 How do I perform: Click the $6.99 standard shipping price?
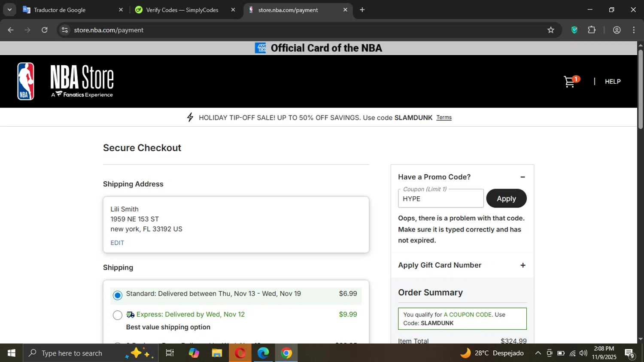348,294
